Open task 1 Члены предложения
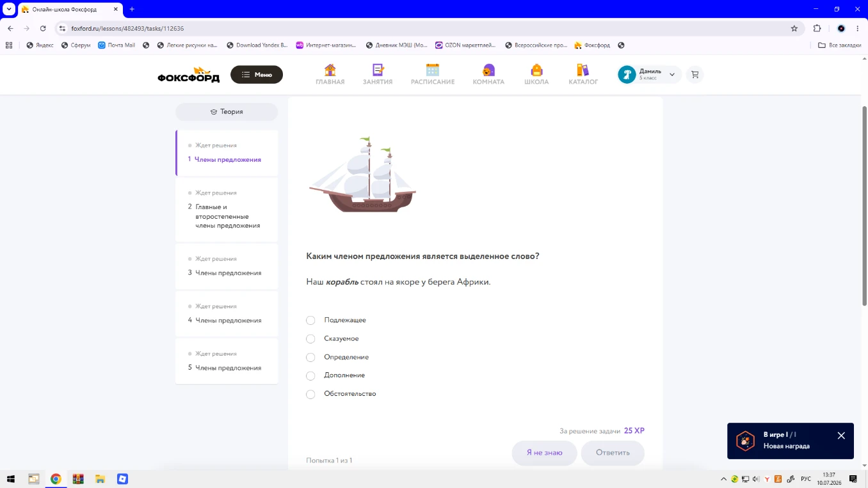868x488 pixels. (227, 153)
